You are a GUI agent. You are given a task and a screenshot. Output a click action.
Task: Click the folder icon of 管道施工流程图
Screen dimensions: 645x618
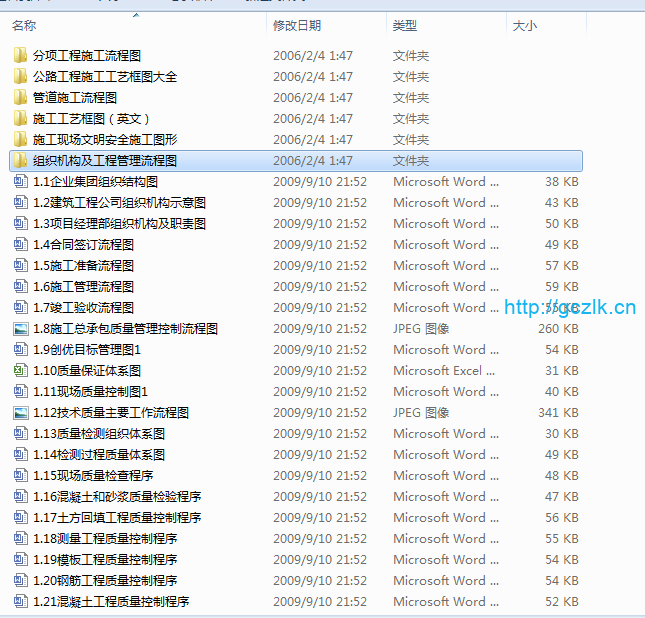pos(20,98)
